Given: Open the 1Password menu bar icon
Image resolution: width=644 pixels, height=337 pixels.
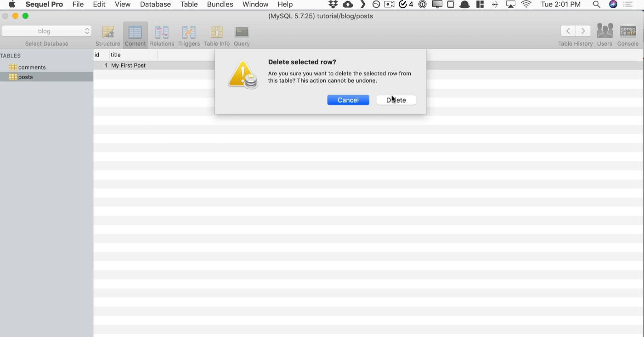Looking at the screenshot, I should (423, 5).
